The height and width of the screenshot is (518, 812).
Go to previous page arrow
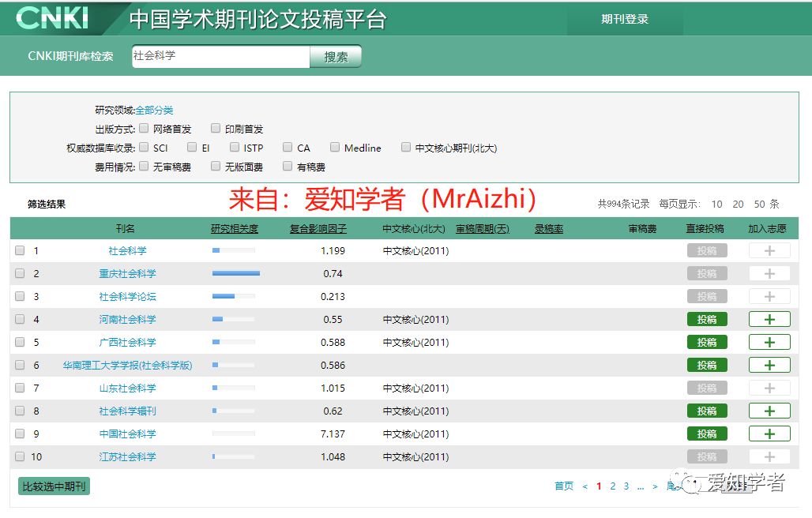click(585, 486)
